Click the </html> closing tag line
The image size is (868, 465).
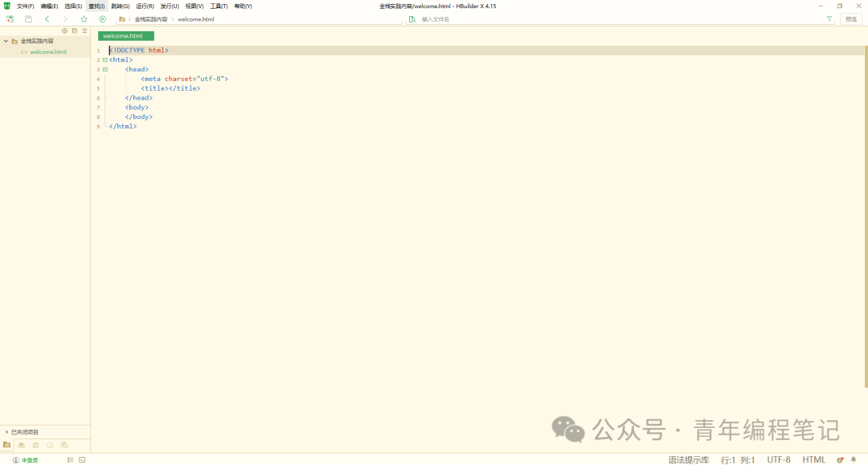click(123, 126)
